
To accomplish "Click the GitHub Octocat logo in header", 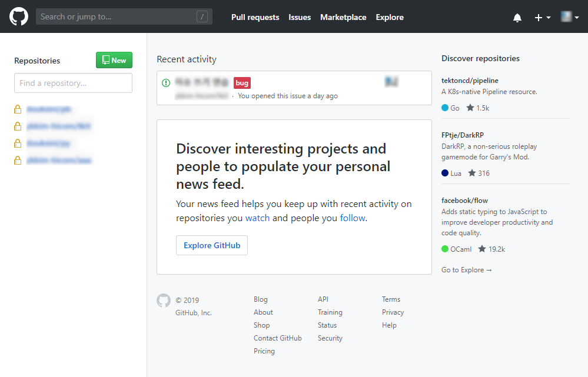I will (19, 16).
